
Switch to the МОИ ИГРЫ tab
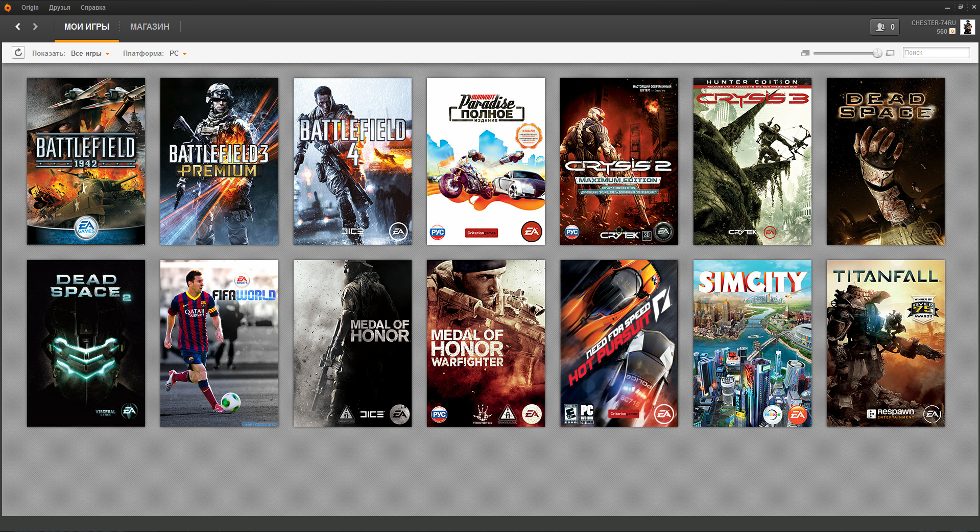click(x=87, y=27)
